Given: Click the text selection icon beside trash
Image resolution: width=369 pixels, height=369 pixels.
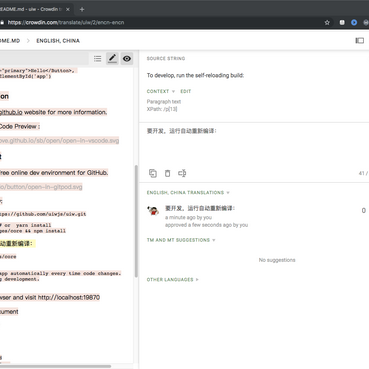Looking at the screenshot, I should (182, 173).
